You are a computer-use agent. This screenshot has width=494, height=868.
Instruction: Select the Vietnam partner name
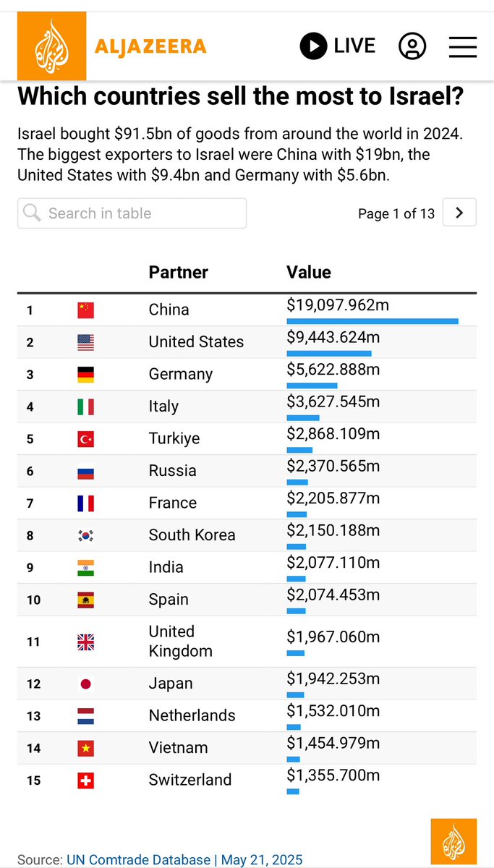coord(177,748)
